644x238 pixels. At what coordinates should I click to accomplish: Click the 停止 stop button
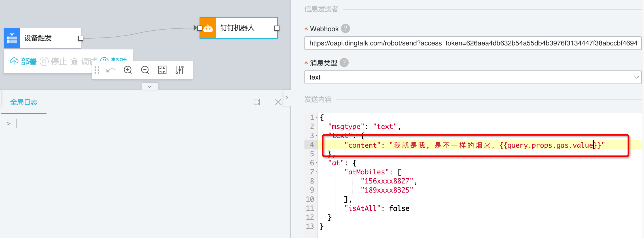coord(54,61)
